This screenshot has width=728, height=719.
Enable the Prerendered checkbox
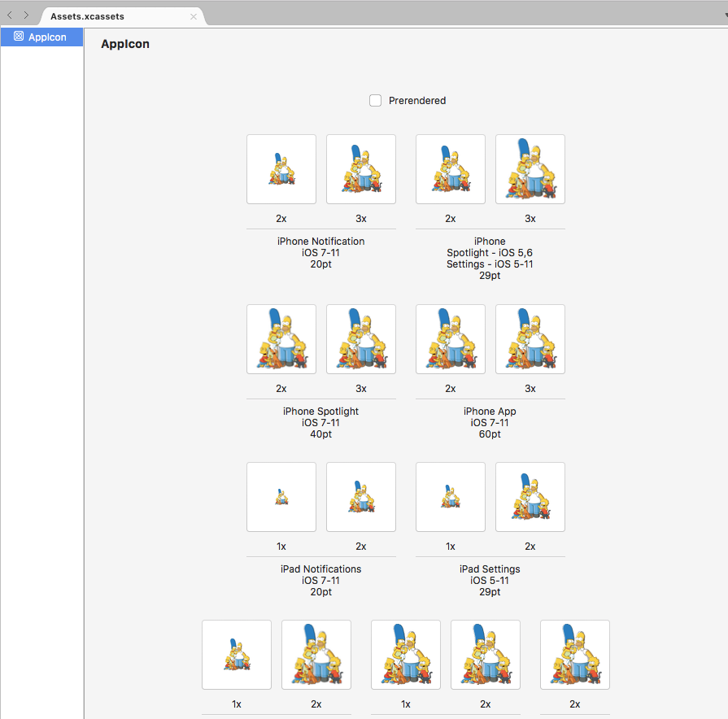375,100
